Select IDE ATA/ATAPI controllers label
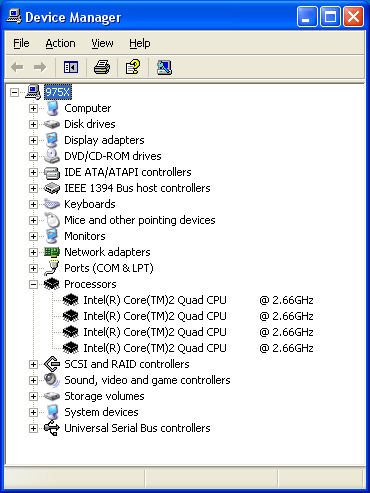The image size is (370, 493). (128, 172)
